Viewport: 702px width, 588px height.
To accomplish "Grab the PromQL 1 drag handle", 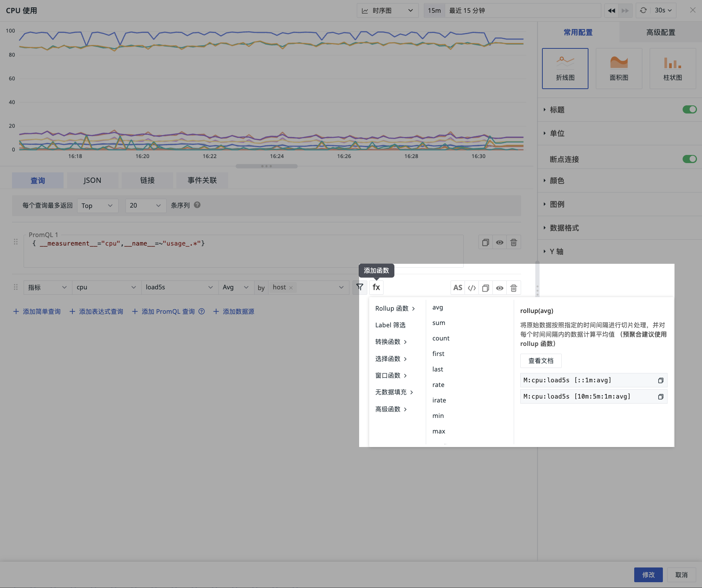I will tap(16, 242).
